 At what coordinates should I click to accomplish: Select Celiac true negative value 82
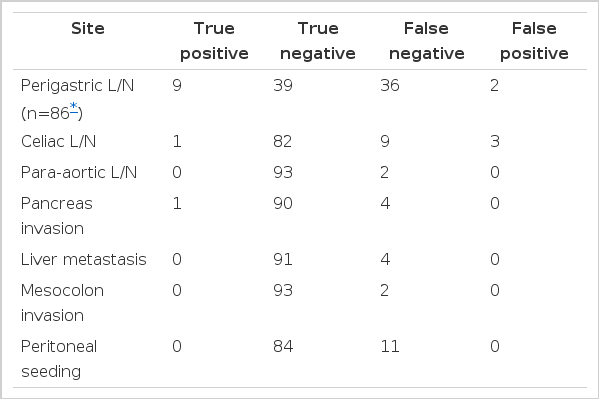click(283, 142)
